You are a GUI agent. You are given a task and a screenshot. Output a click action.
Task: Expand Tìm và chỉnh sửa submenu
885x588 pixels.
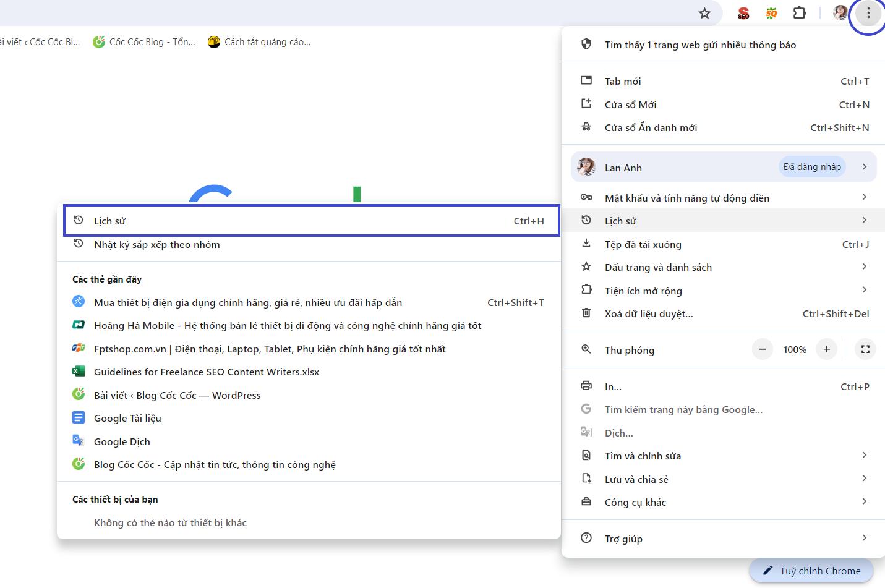click(724, 456)
